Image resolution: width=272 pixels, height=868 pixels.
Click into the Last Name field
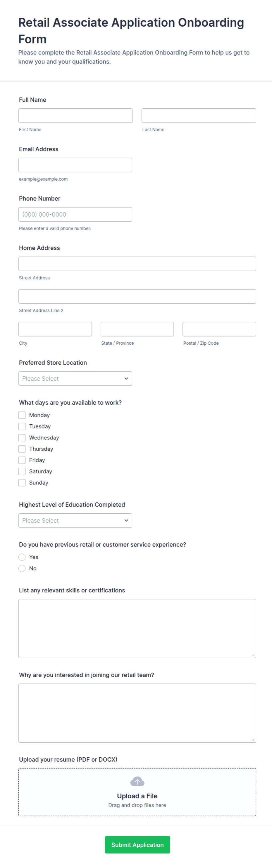pos(199,116)
